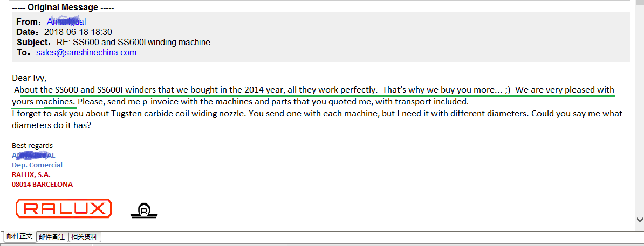This screenshot has width=644, height=246.
Task: Click the 08014 BARCELONA address text
Action: point(42,185)
